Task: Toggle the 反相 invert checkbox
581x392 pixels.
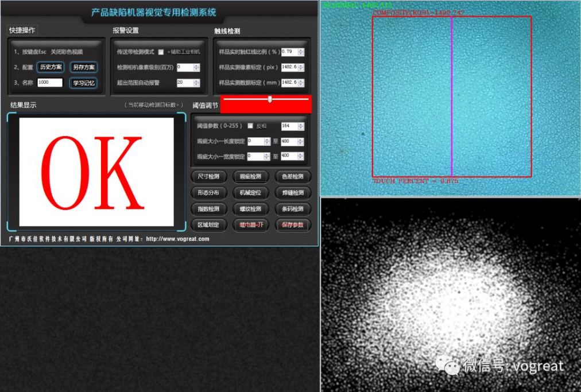Action: (x=251, y=126)
